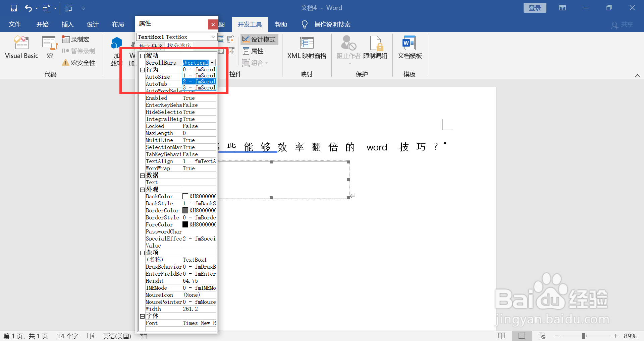Collapse the 杂项 category

[142, 253]
